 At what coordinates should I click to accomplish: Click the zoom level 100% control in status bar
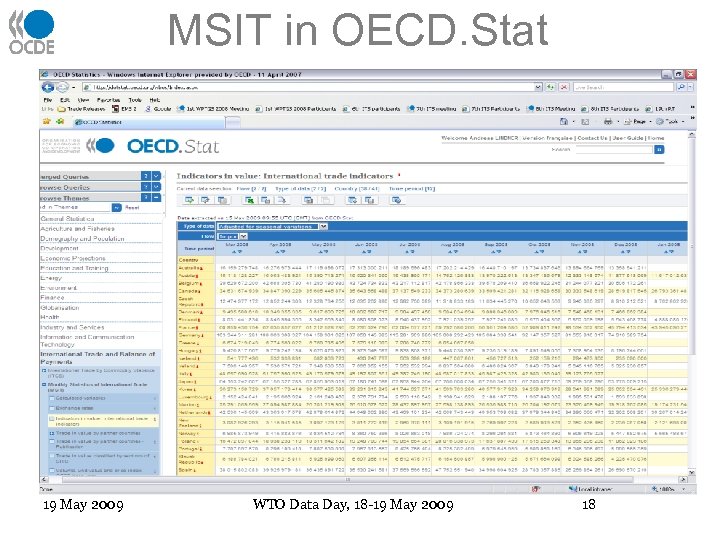tap(667, 489)
